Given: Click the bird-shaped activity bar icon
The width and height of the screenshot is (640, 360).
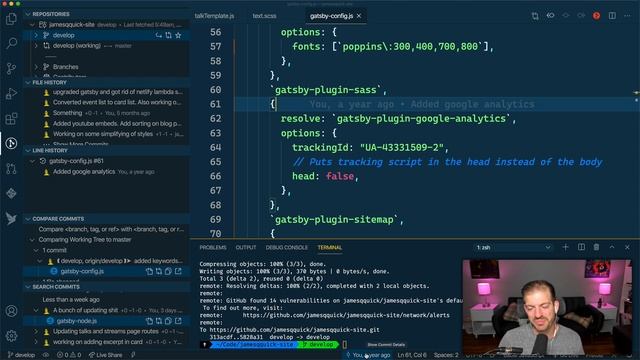Looking at the screenshot, I should 11,218.
